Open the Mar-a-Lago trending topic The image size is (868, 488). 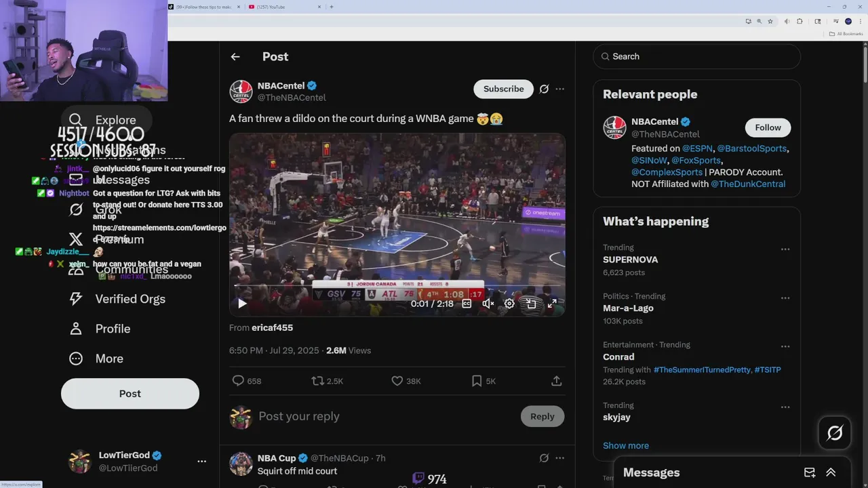(x=628, y=308)
